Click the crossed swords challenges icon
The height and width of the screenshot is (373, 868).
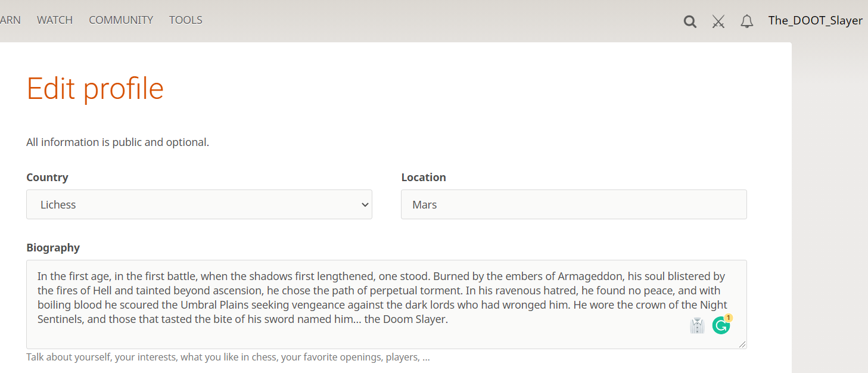coord(718,22)
